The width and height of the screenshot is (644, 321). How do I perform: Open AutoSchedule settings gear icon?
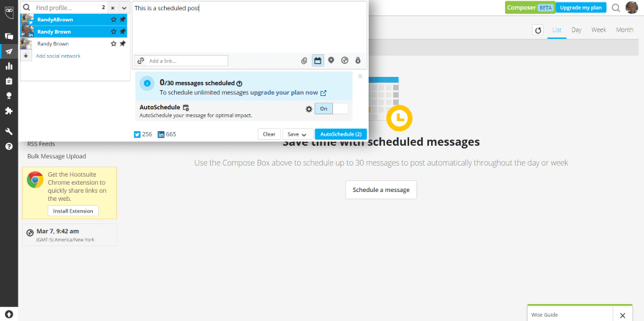click(310, 109)
